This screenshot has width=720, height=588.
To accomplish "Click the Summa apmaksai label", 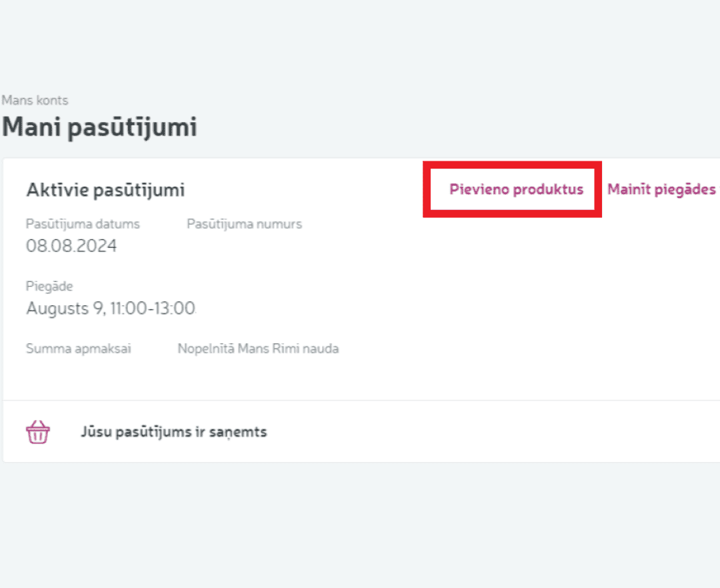I will [79, 349].
